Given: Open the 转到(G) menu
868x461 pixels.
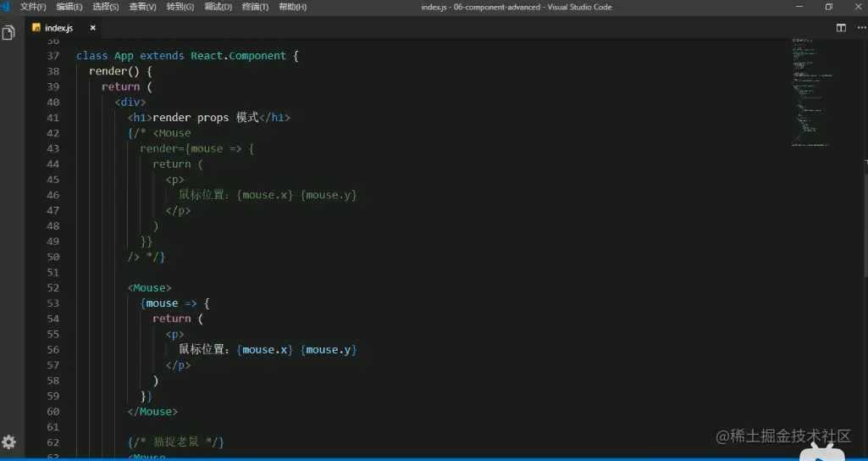Looking at the screenshot, I should click(x=180, y=7).
